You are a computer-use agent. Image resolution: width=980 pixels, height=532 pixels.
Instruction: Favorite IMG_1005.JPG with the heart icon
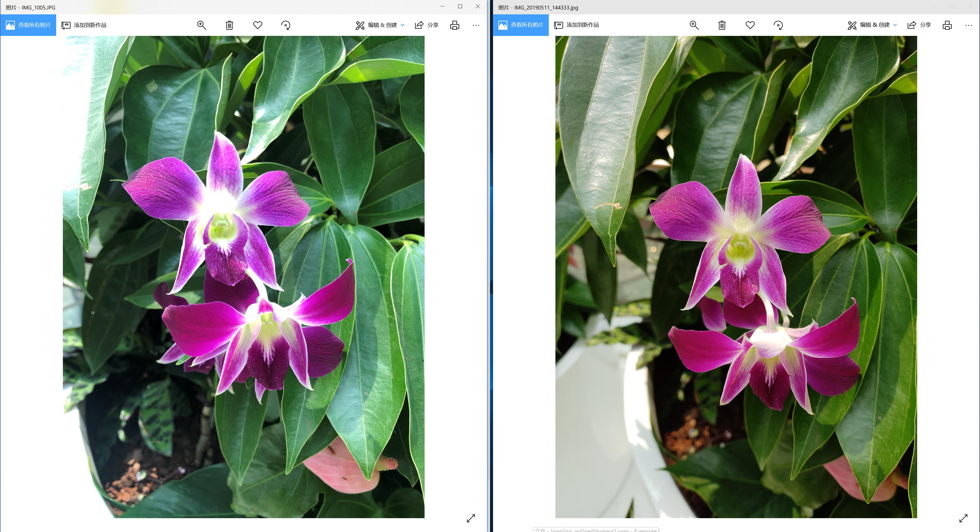pos(258,25)
